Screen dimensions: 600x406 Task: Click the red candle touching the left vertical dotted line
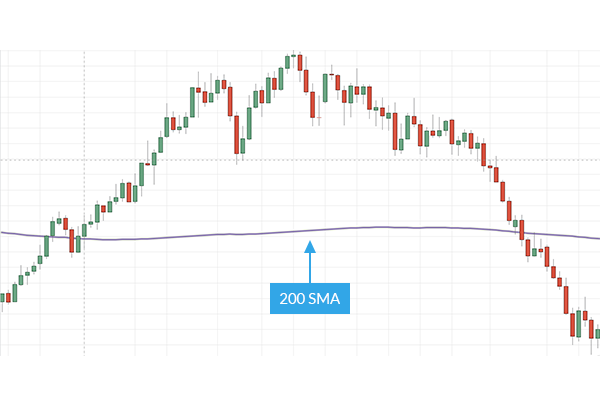[x=73, y=240]
